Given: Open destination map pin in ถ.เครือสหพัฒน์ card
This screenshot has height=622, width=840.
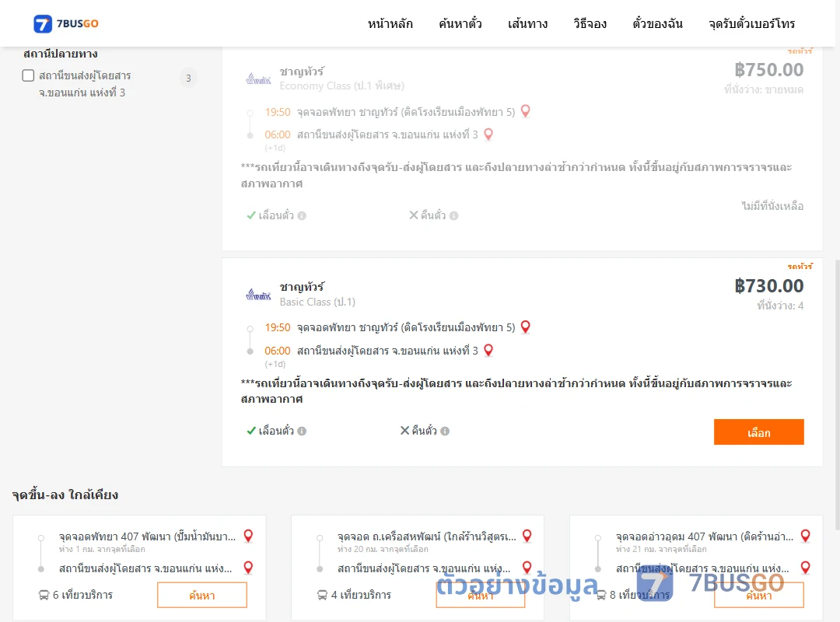Looking at the screenshot, I should point(527,568).
